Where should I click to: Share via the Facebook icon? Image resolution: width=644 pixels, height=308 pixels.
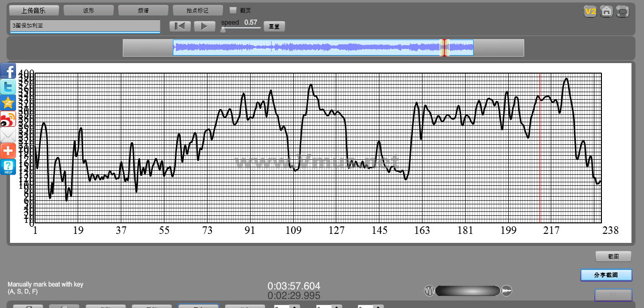point(8,71)
